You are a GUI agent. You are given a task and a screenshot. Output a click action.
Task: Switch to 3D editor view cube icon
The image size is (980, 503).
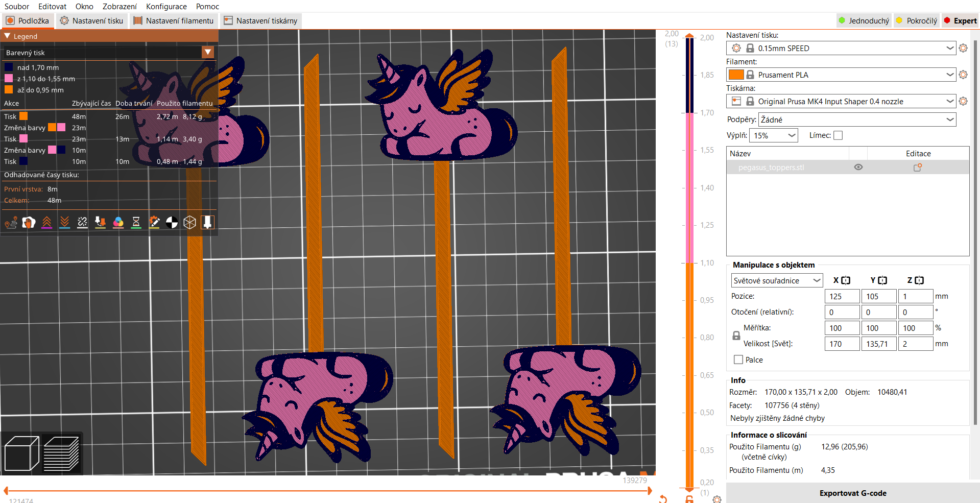[x=21, y=453]
